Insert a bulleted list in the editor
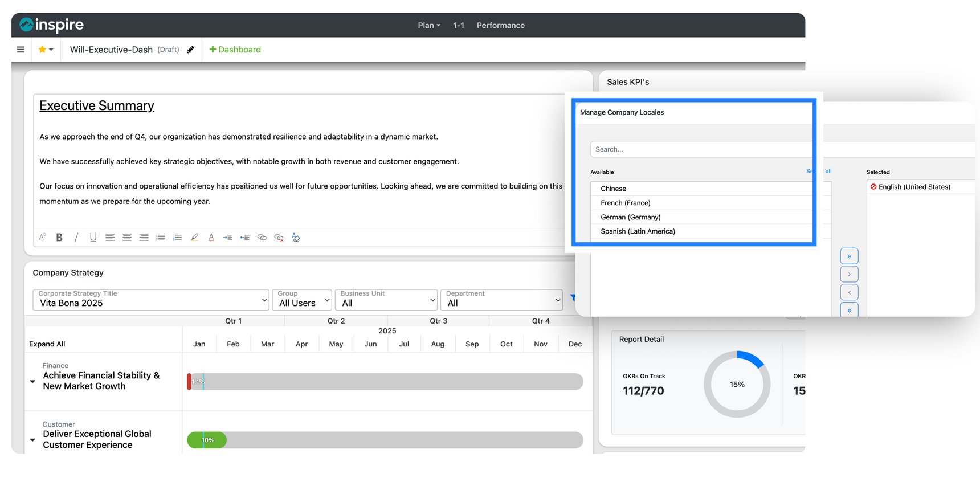The width and height of the screenshot is (980, 490). (x=161, y=238)
